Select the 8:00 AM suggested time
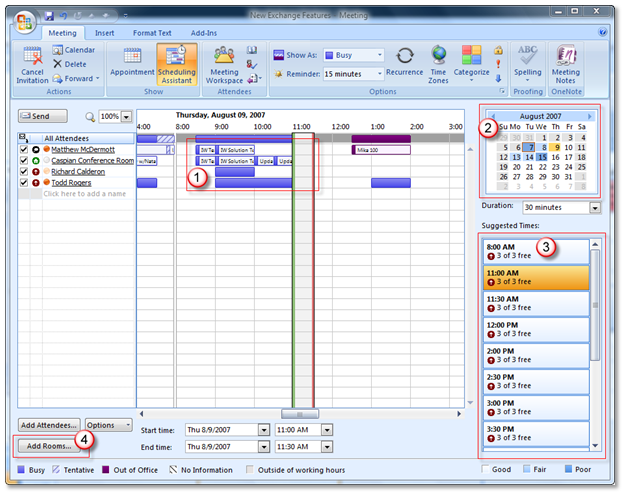Viewport: 626px width, 496px height. [x=536, y=251]
